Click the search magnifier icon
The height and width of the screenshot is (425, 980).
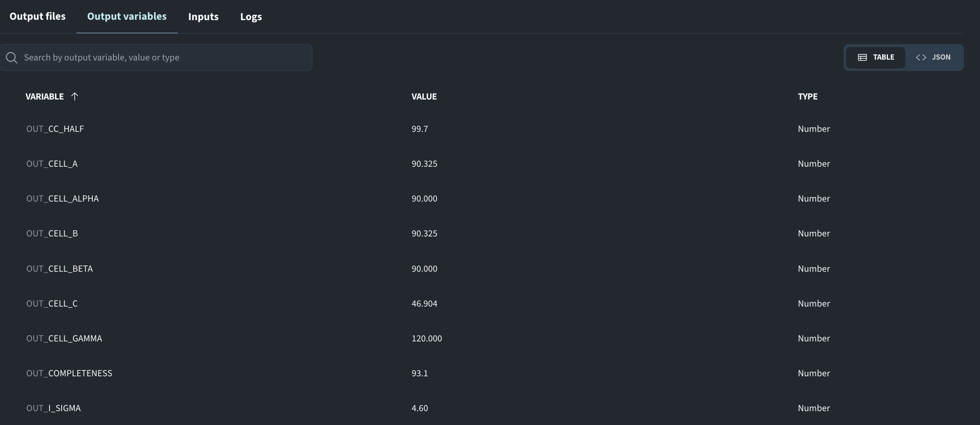[12, 58]
